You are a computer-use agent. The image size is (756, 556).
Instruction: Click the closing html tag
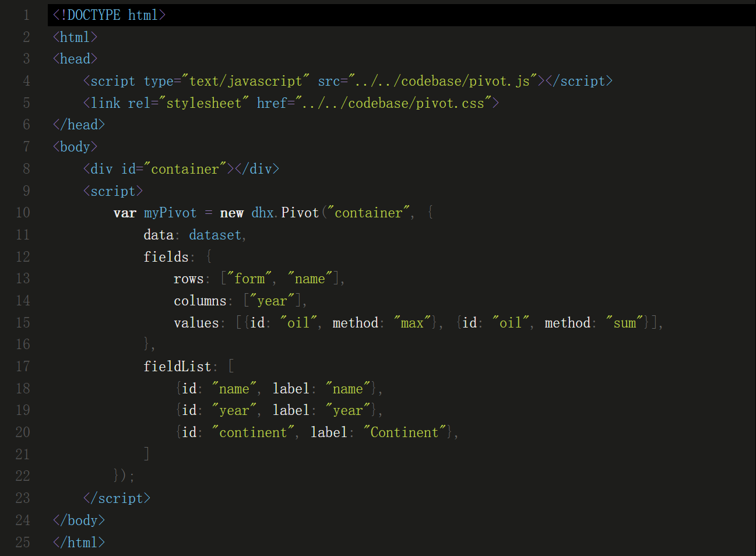click(79, 543)
